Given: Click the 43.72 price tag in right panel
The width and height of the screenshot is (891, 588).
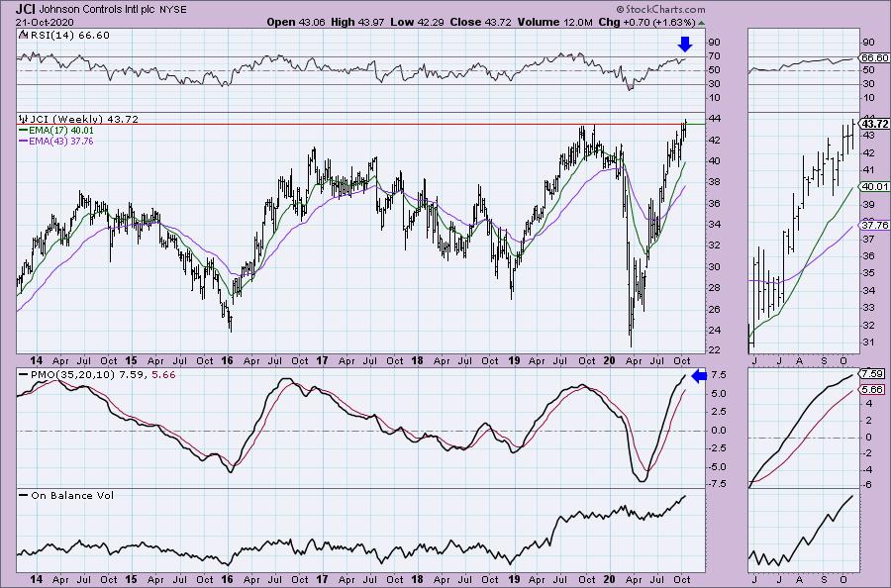Looking at the screenshot, I should pos(875,124).
